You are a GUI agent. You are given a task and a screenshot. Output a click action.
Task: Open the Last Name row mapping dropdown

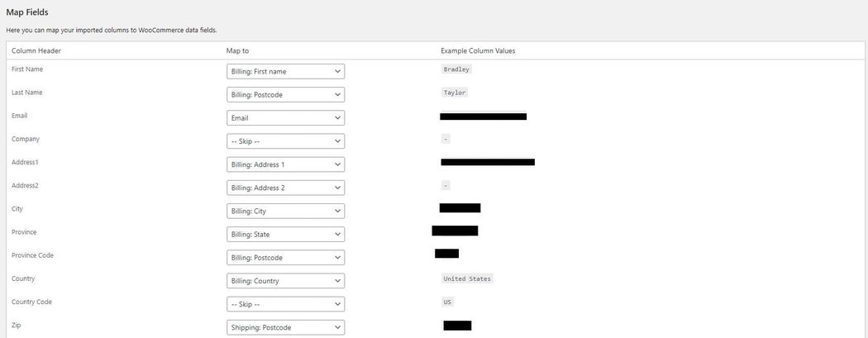point(285,95)
